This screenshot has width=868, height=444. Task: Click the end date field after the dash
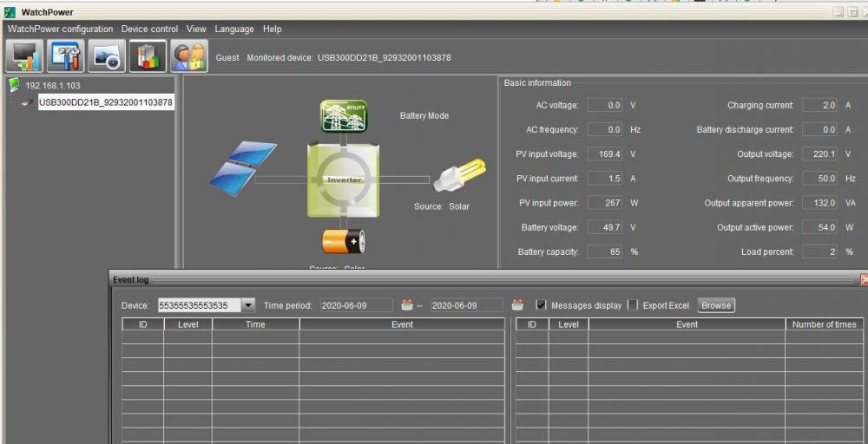pos(467,305)
